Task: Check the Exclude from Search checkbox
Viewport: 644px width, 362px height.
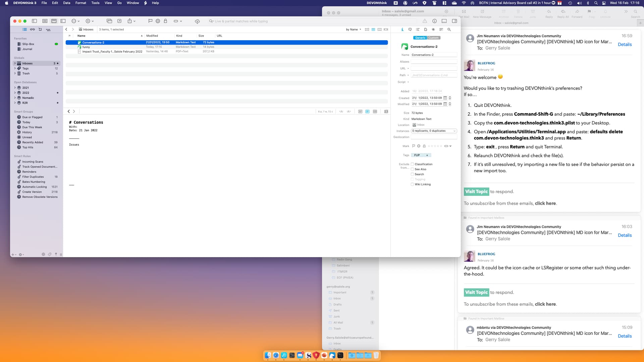Action: pyautogui.click(x=412, y=174)
